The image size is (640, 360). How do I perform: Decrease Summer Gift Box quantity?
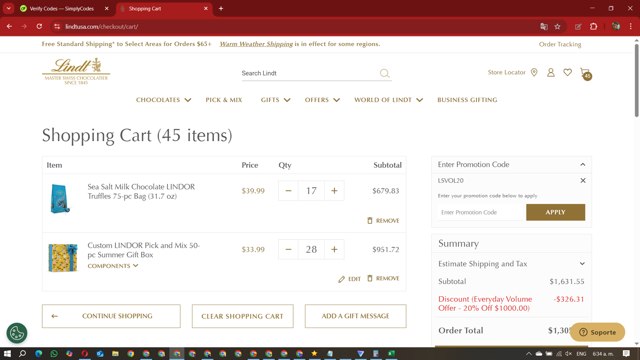coord(288,249)
